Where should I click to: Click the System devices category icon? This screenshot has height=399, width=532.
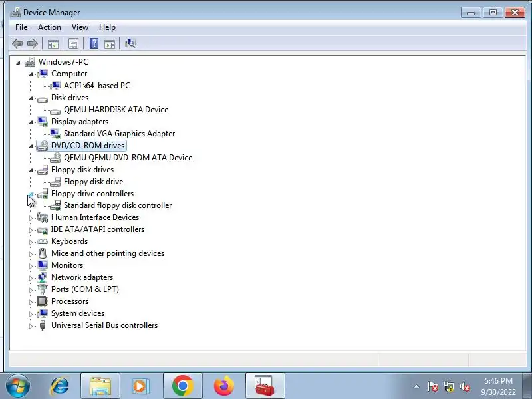(43, 313)
